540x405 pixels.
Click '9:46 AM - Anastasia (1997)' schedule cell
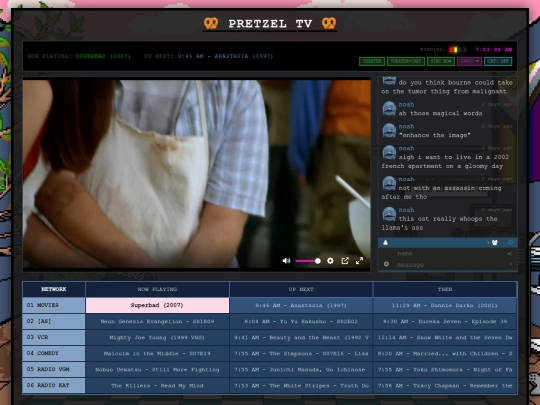pos(301,305)
